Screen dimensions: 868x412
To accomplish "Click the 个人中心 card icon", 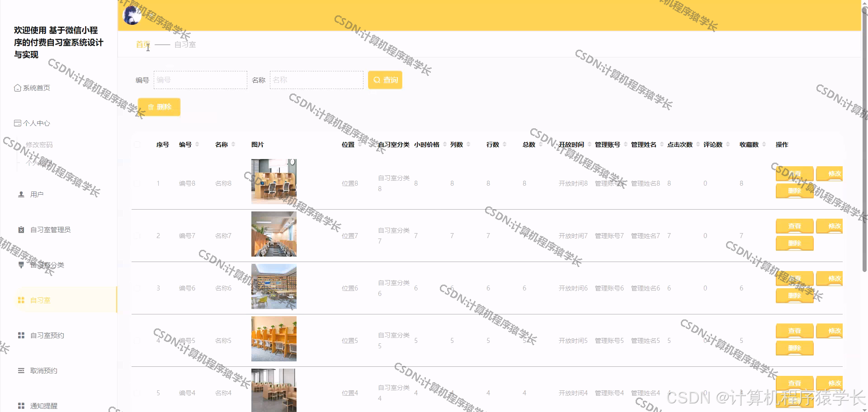I will (18, 123).
